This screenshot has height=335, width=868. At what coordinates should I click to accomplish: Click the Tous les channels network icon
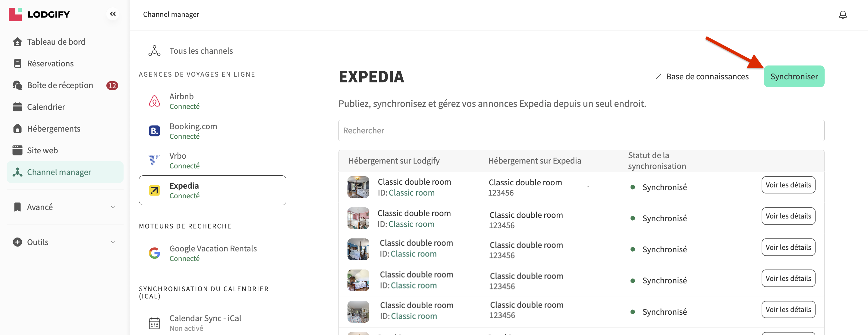(x=154, y=51)
